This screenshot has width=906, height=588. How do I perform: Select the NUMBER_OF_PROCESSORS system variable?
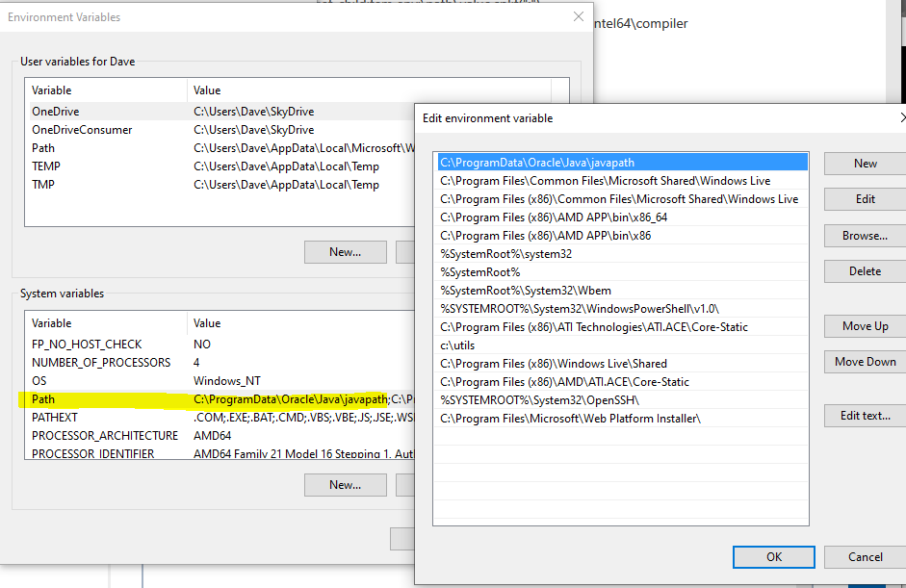(x=101, y=363)
